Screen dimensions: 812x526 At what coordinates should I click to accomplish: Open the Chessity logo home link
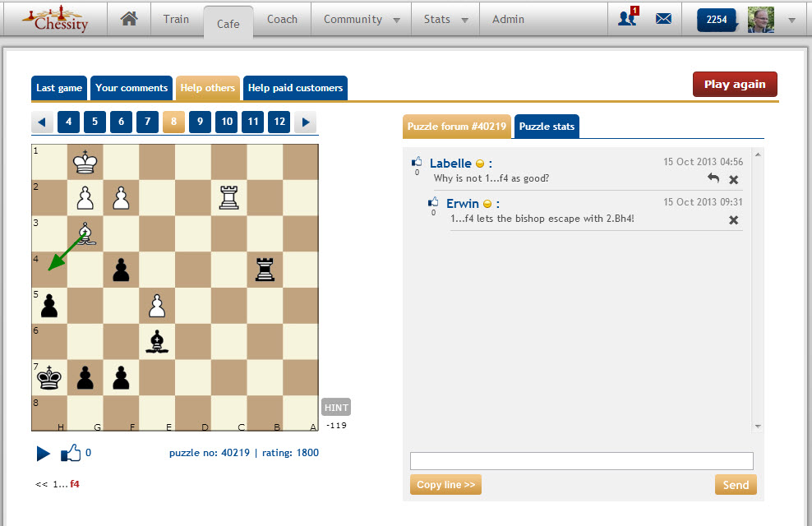[55, 19]
